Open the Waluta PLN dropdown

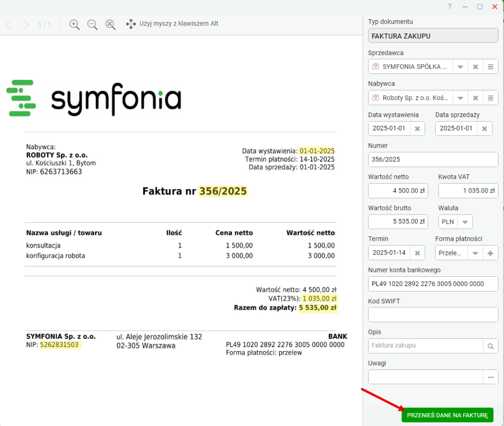pyautogui.click(x=465, y=222)
